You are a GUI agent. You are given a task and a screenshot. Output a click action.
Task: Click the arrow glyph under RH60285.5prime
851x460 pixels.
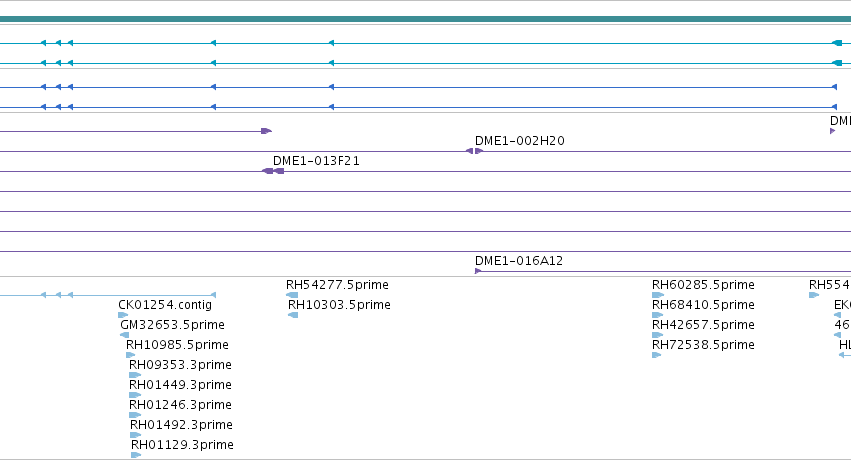pos(658,295)
